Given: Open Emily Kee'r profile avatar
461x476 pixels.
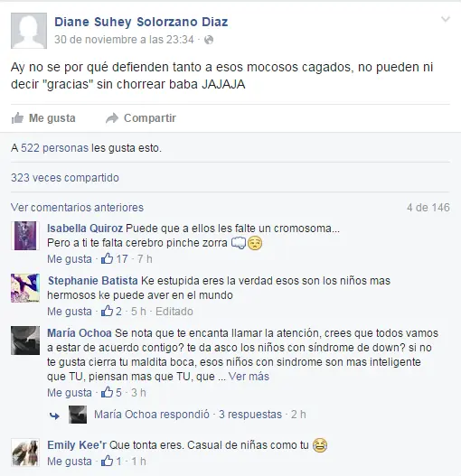Looking at the screenshot, I should coord(25,453).
